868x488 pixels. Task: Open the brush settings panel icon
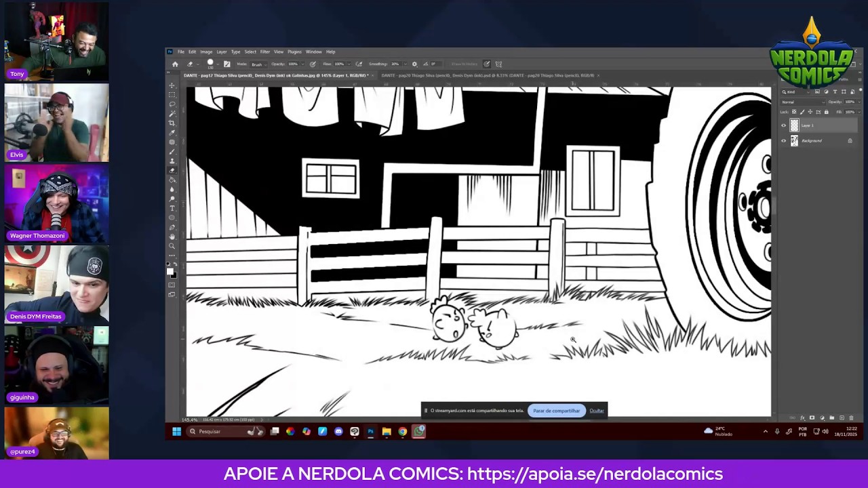(226, 64)
